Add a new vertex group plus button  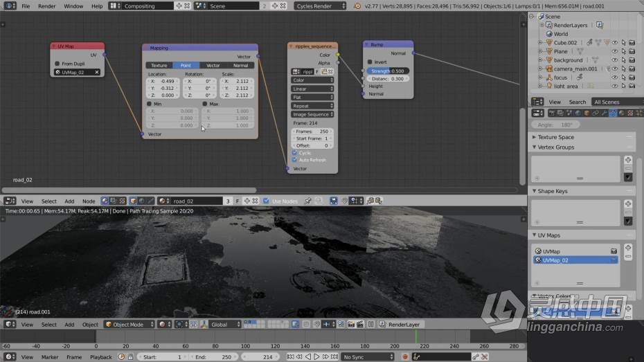pos(628,160)
